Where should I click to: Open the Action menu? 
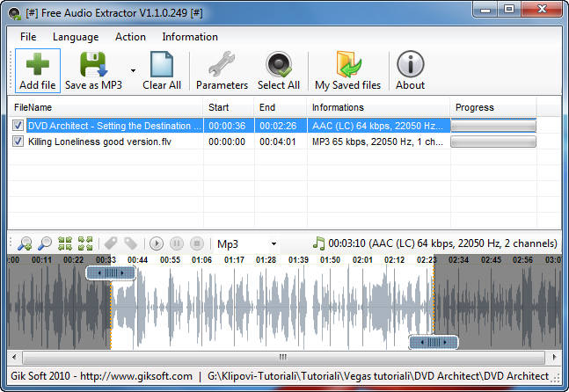(130, 37)
